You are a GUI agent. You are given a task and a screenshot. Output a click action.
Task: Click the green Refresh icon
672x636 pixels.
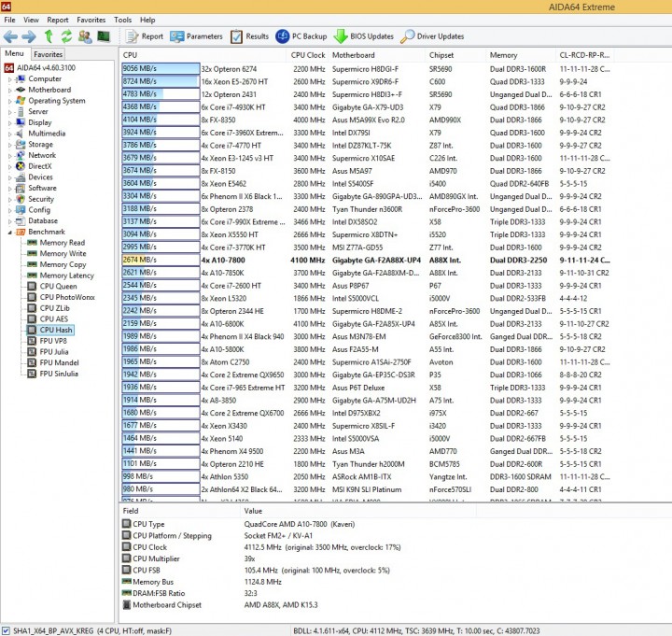coord(66,36)
